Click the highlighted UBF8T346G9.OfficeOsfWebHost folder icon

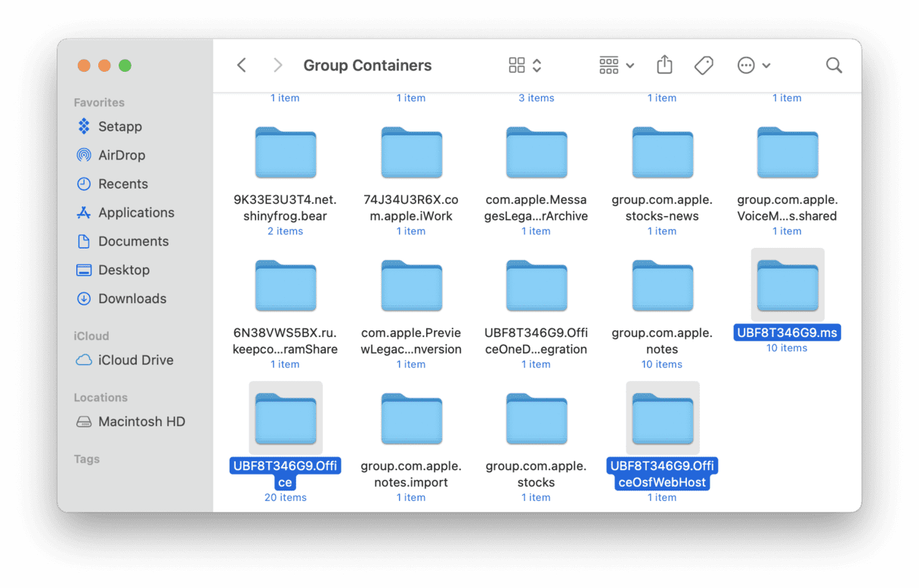point(662,419)
